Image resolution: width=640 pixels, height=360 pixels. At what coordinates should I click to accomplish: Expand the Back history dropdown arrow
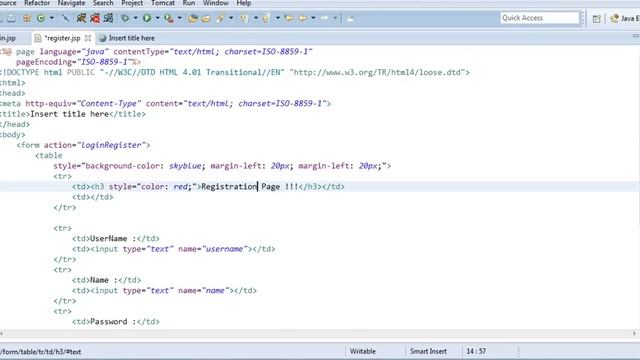(x=313, y=18)
